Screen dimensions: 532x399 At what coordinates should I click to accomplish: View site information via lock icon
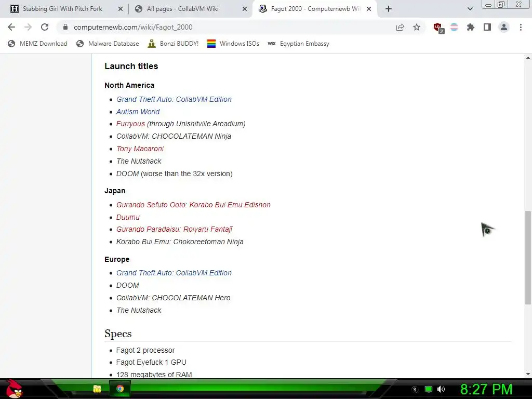[65, 27]
